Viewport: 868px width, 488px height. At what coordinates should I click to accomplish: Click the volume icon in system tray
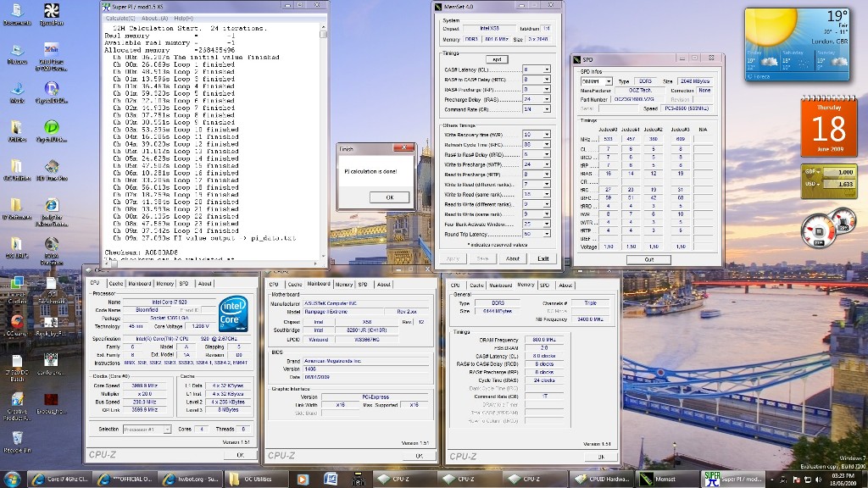pyautogui.click(x=819, y=480)
